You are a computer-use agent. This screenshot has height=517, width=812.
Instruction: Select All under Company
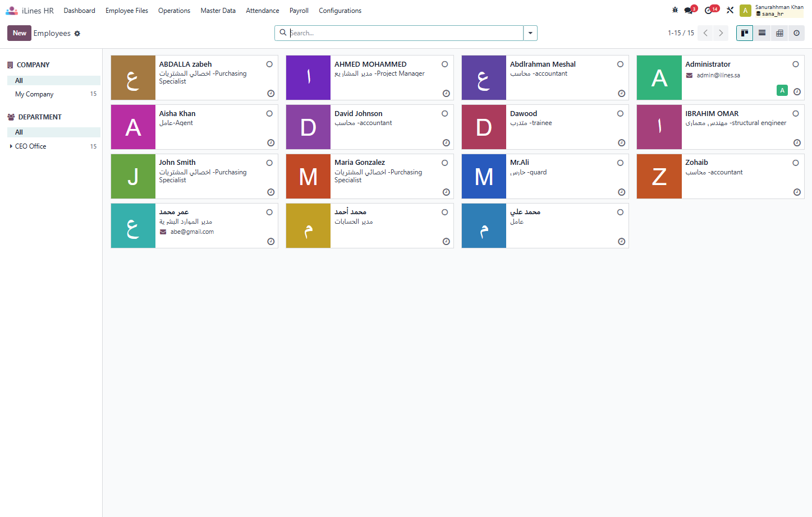pyautogui.click(x=54, y=81)
